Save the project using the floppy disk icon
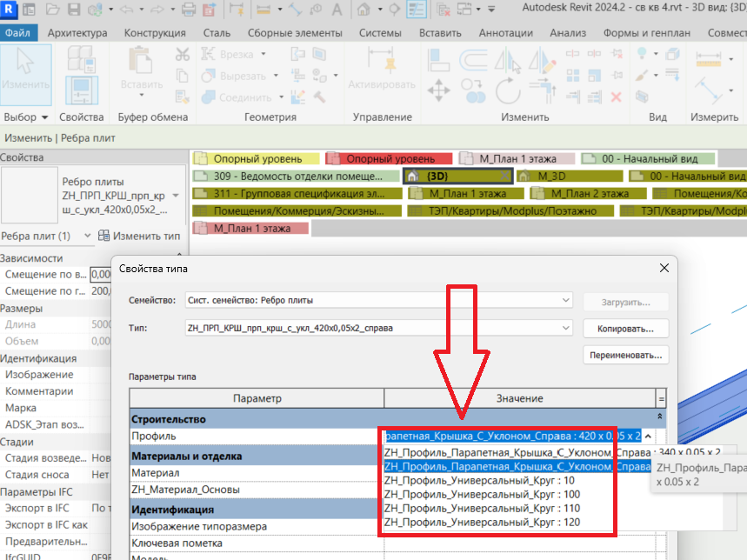The image size is (747, 560). pyautogui.click(x=74, y=9)
